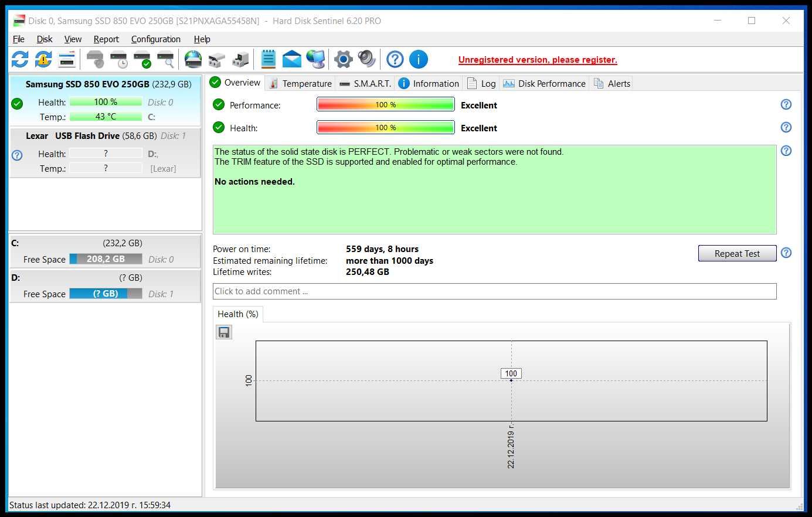Viewport: 812px width, 517px height.
Task: Click the speaker sound toolbar icon
Action: pos(367,59)
